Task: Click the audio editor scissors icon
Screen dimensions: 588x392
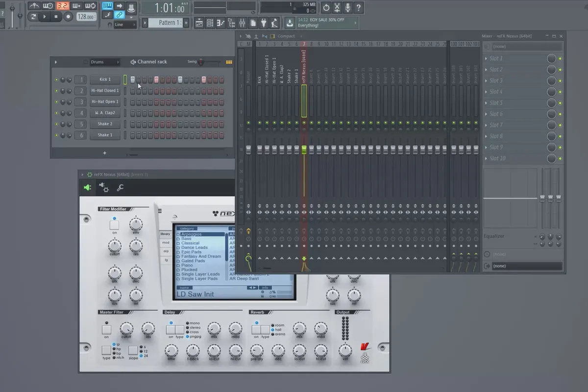Action: [337, 7]
